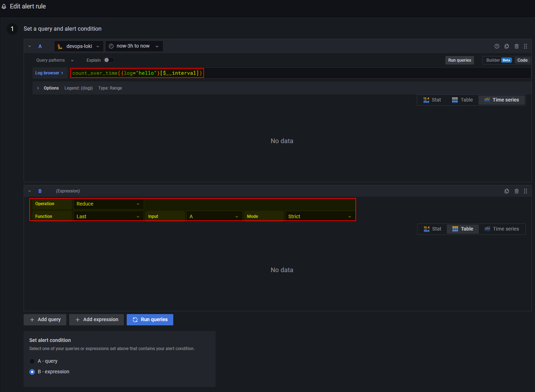535x392 pixels.
Task: Duplicate expression B with copy icon
Action: click(x=507, y=191)
